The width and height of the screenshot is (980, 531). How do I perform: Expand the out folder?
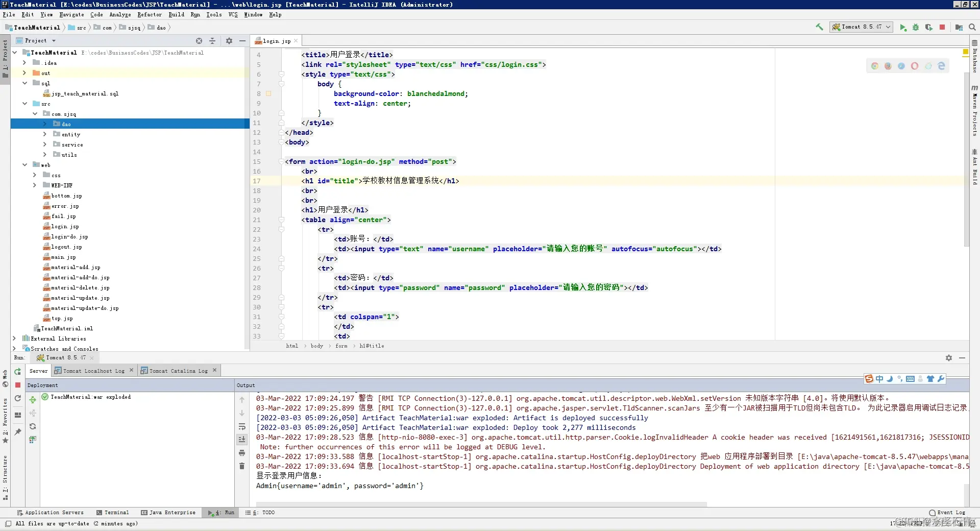(x=24, y=73)
